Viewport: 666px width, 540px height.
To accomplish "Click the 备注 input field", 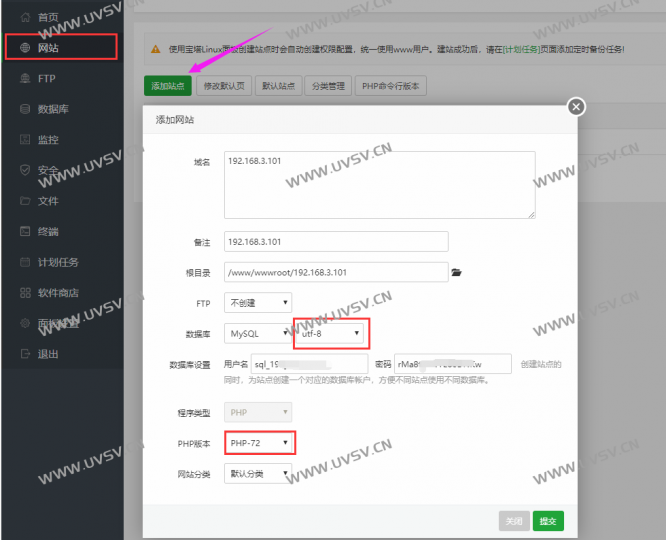I will (x=336, y=242).
